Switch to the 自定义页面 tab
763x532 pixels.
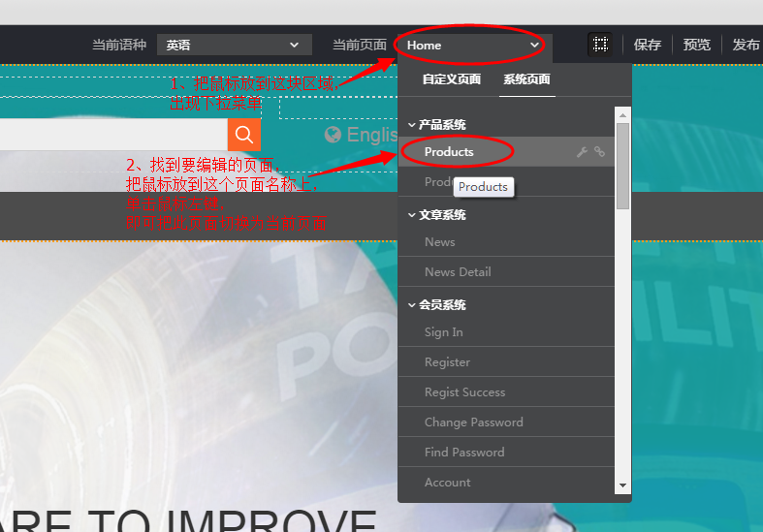[452, 79]
